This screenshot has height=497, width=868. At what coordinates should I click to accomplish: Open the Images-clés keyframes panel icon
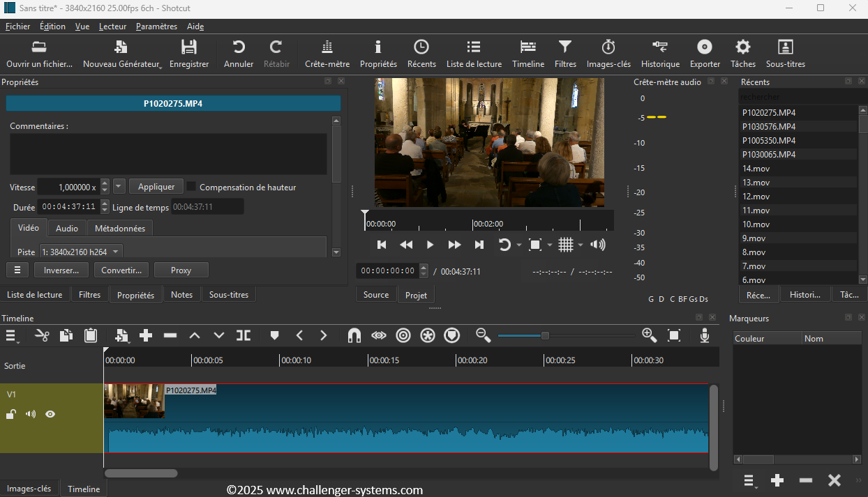coord(608,54)
